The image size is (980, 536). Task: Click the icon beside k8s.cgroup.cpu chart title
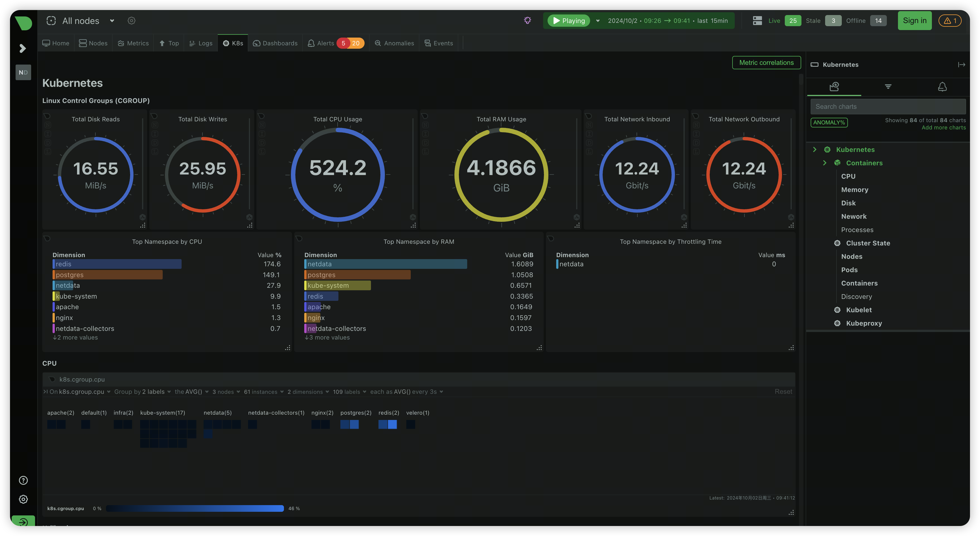(52, 379)
